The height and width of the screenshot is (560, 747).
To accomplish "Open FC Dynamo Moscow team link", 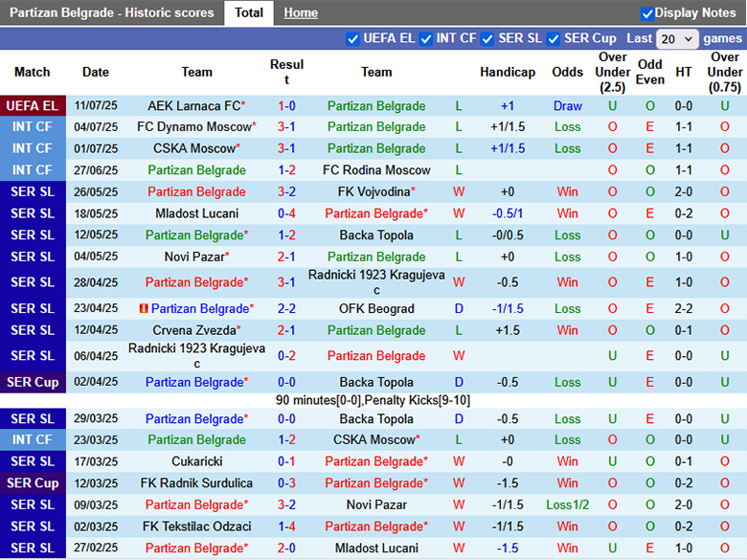I will tap(193, 127).
